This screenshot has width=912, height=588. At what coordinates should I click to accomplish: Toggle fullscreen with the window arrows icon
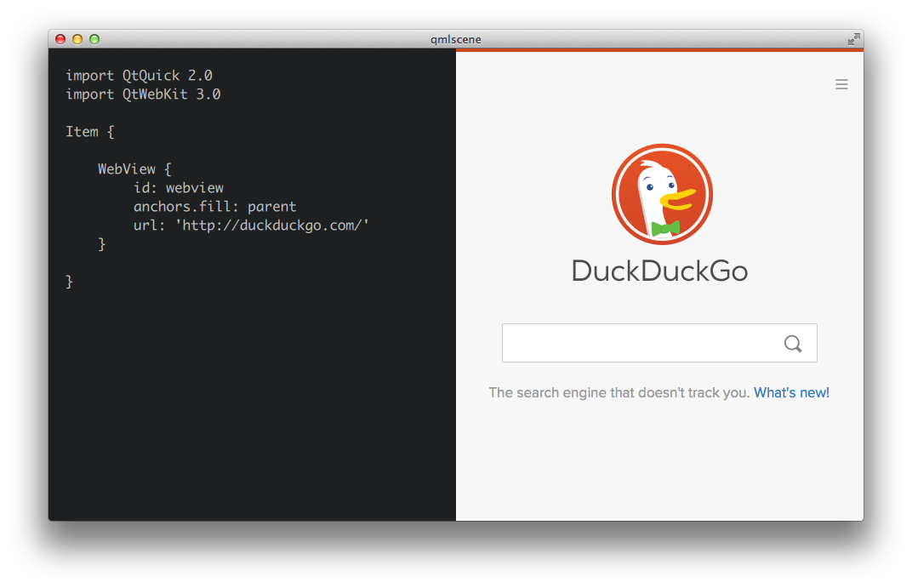(x=853, y=39)
